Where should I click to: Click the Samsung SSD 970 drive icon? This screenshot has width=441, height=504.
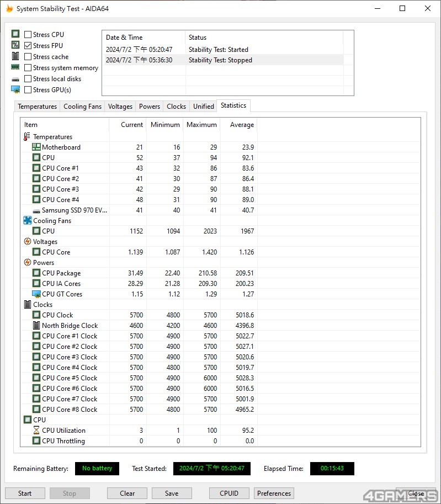[36, 211]
